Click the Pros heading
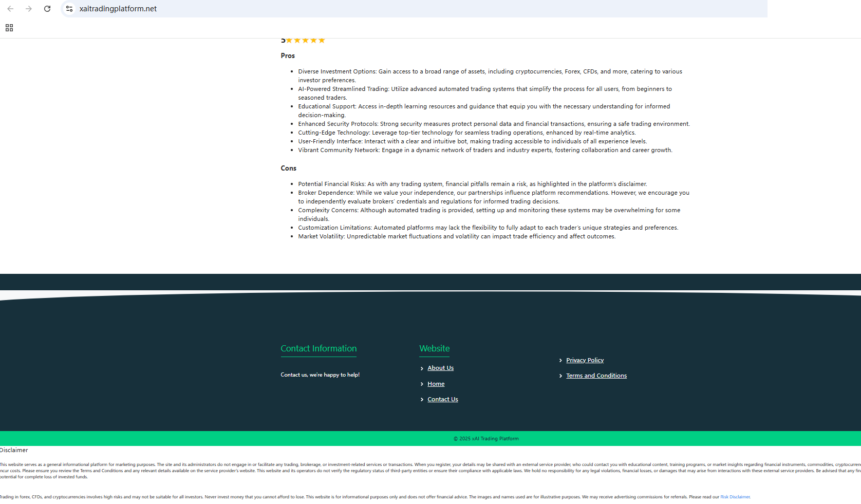Screen dimensions: 861x504 pos(288,55)
